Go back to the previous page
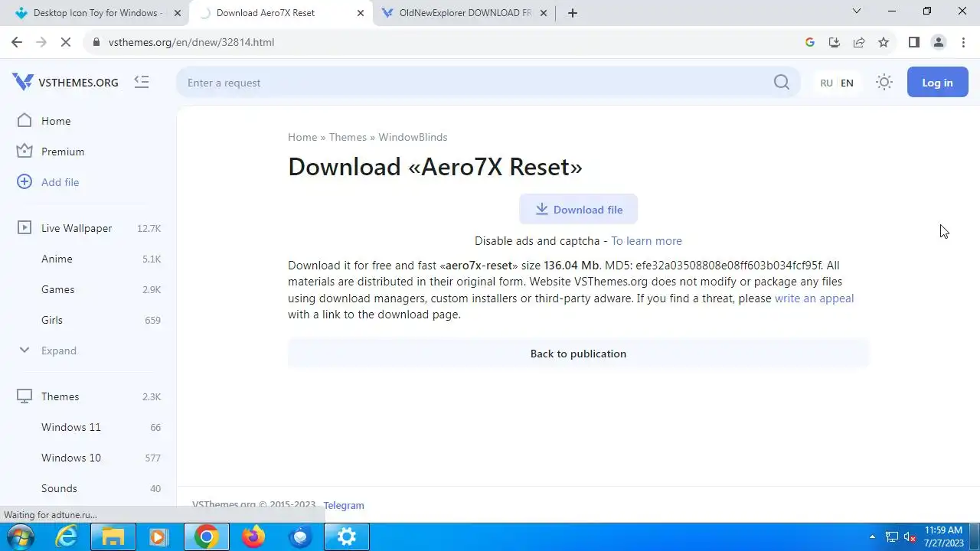 point(17,42)
